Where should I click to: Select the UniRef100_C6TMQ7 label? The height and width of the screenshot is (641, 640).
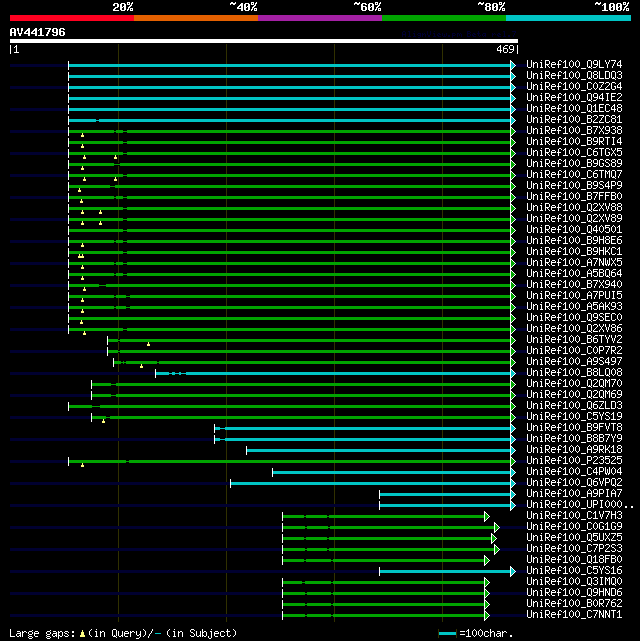click(574, 175)
